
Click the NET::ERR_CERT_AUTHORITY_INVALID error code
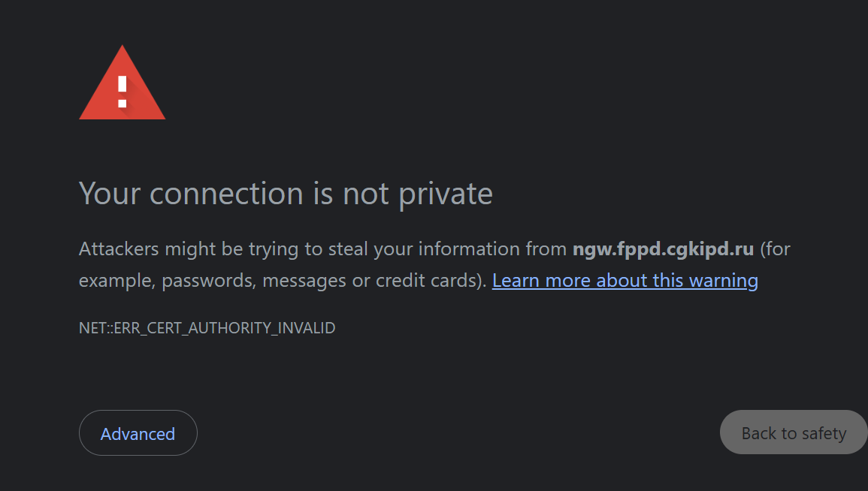click(x=207, y=328)
